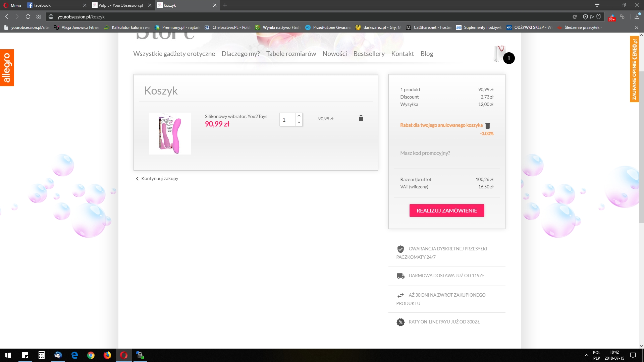Open 'Wszystkie gadżety erotyczne' menu item

(x=174, y=54)
